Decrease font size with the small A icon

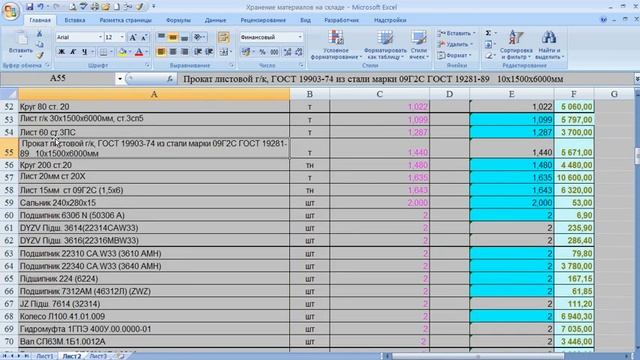(144, 37)
